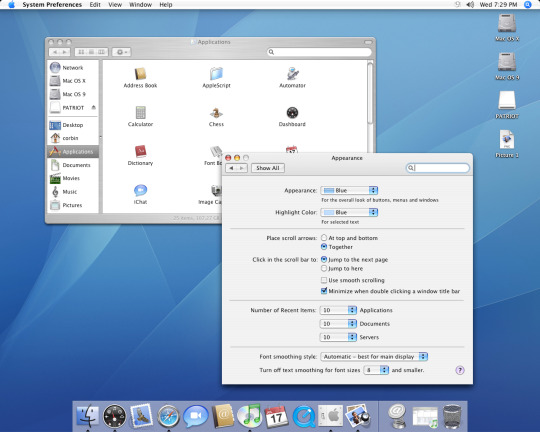Launch iTunes from the Dock
Screen dimensions: 540x432
(250, 415)
